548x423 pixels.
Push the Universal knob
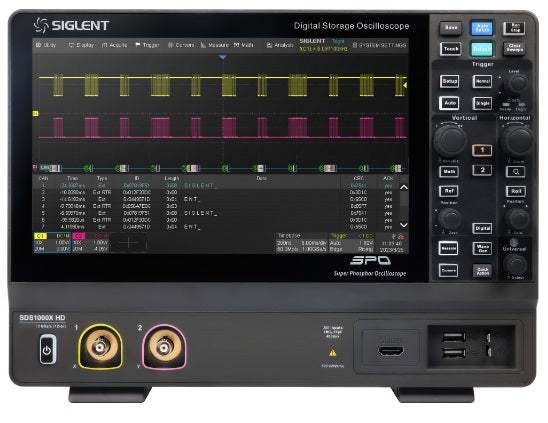pyautogui.click(x=515, y=264)
